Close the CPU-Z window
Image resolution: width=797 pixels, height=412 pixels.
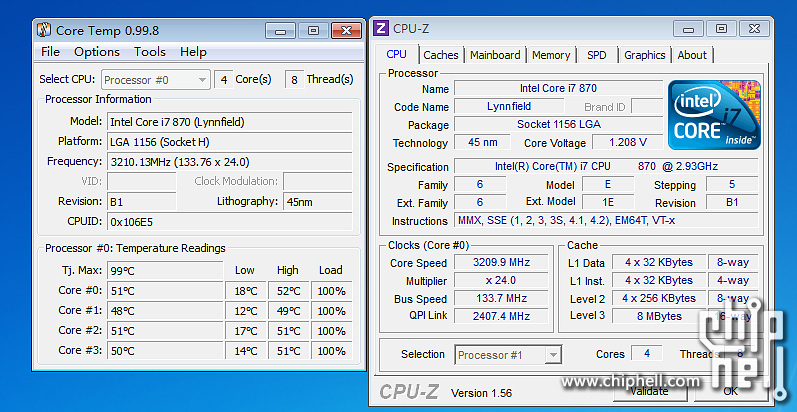754,29
